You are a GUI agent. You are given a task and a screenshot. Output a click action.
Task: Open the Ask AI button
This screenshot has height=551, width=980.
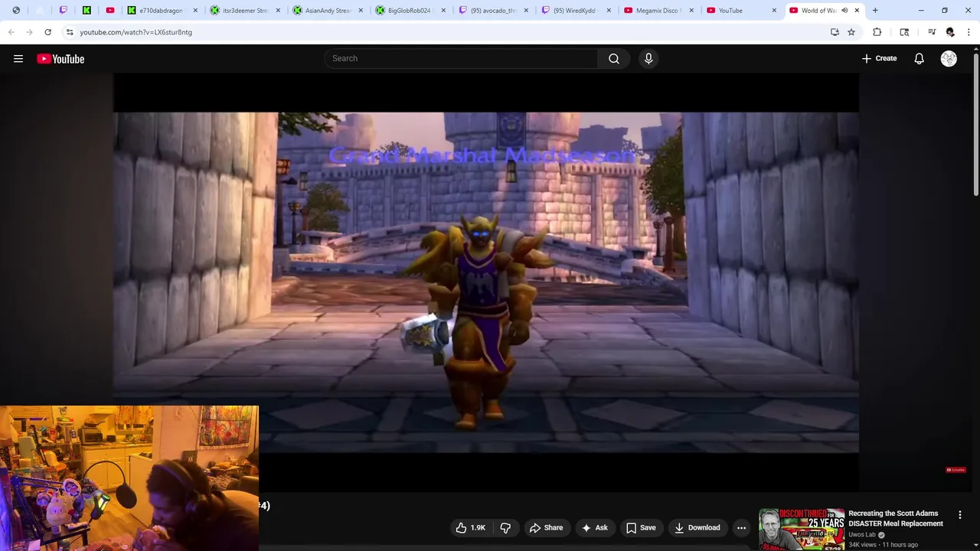coord(594,527)
